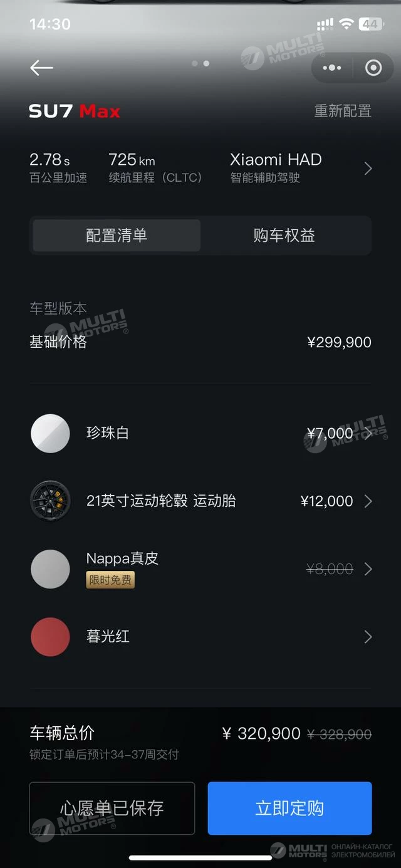
Task: Expand the Nappa真皮 interior row arrow
Action: point(368,569)
